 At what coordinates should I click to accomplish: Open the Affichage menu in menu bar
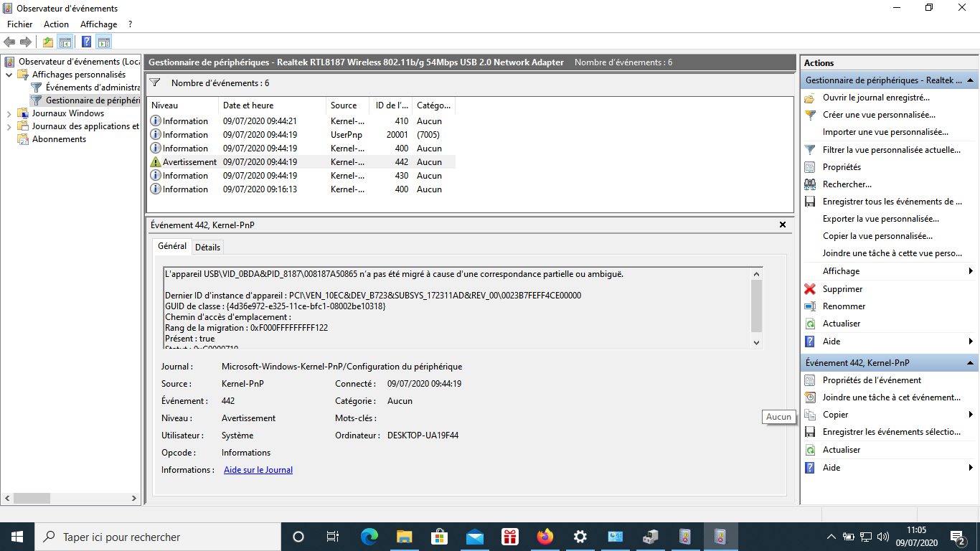pyautogui.click(x=98, y=24)
